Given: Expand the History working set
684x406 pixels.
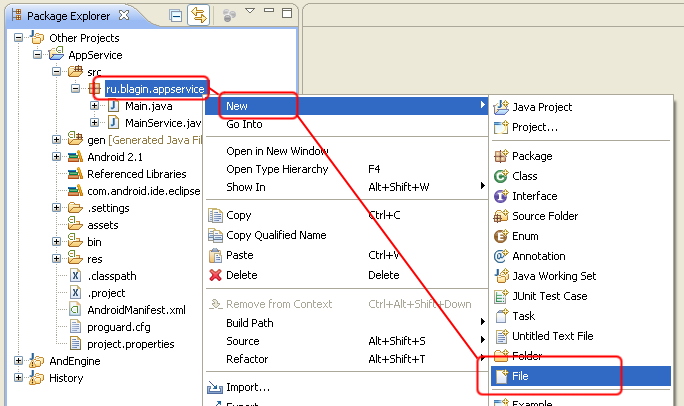Looking at the screenshot, I should [18, 378].
